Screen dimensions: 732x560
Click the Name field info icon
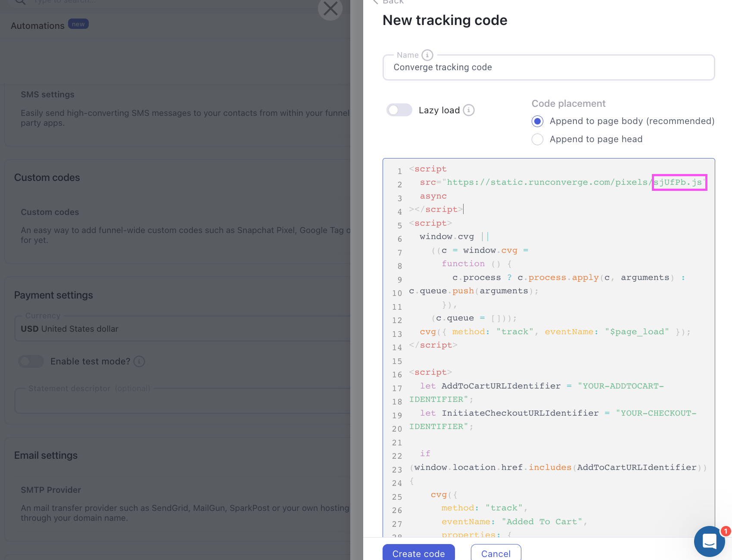(x=427, y=55)
